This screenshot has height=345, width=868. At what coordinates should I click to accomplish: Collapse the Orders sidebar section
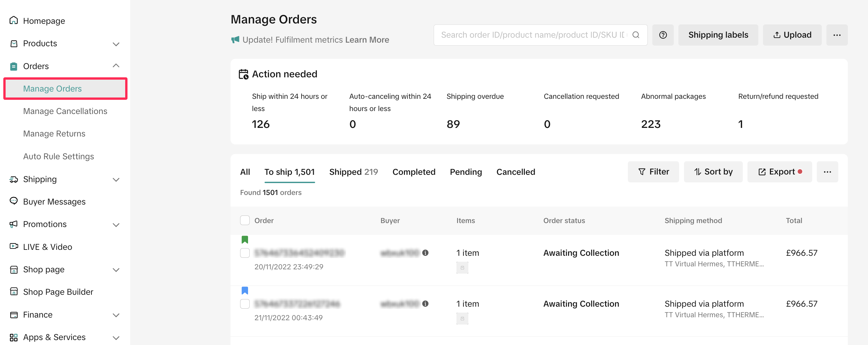[x=116, y=66]
